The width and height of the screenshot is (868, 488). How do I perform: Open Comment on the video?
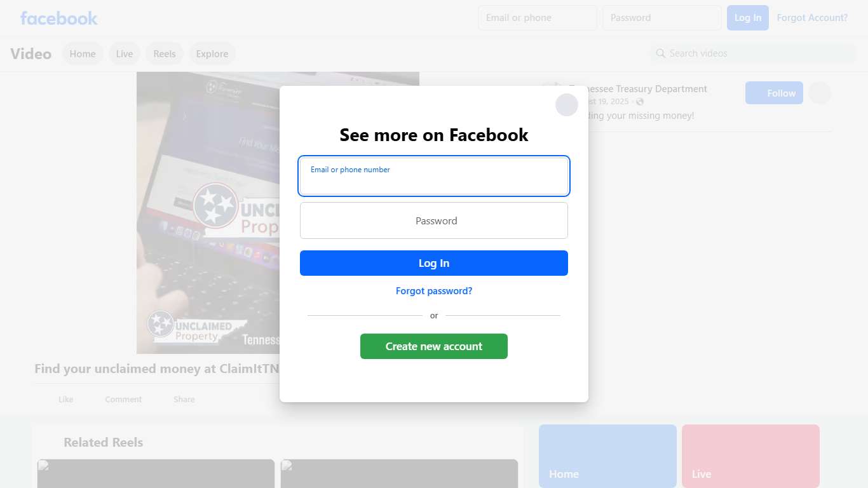[x=123, y=399]
